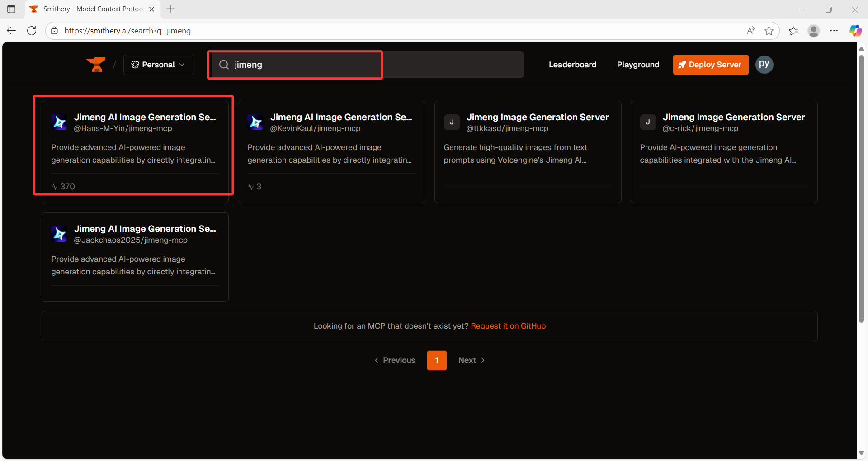Click the search magnifier icon
Image resolution: width=868 pixels, height=461 pixels.
pyautogui.click(x=224, y=65)
